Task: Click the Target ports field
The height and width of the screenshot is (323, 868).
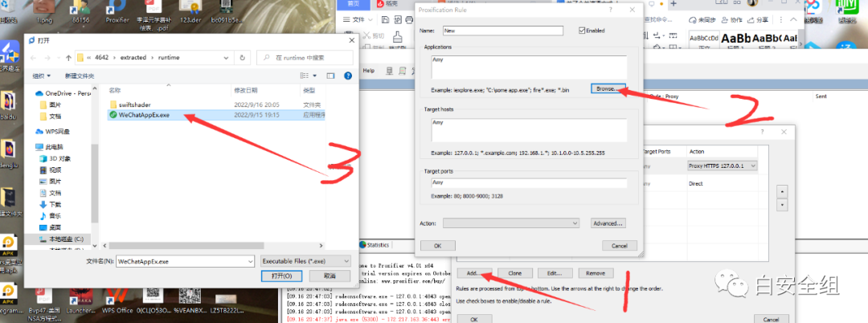Action: click(528, 183)
